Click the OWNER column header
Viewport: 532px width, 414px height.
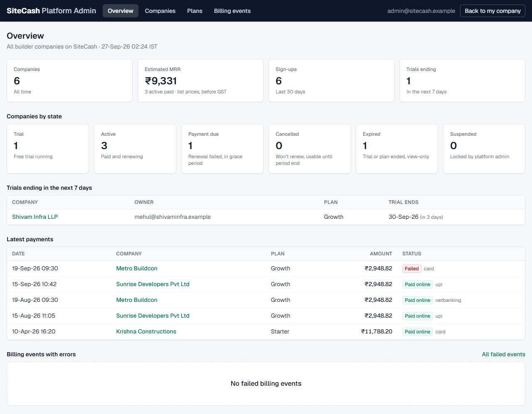tap(144, 202)
